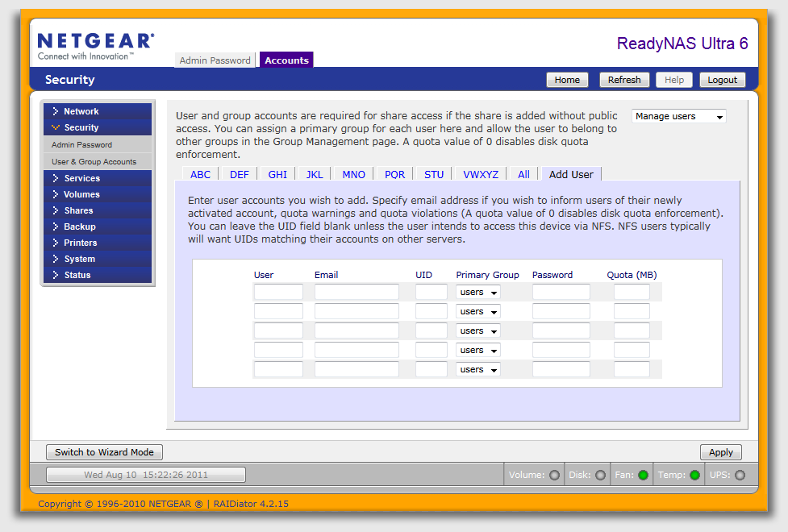Viewport: 788px width, 532px height.
Task: Open second row Primary Group dropdown
Action: point(478,311)
